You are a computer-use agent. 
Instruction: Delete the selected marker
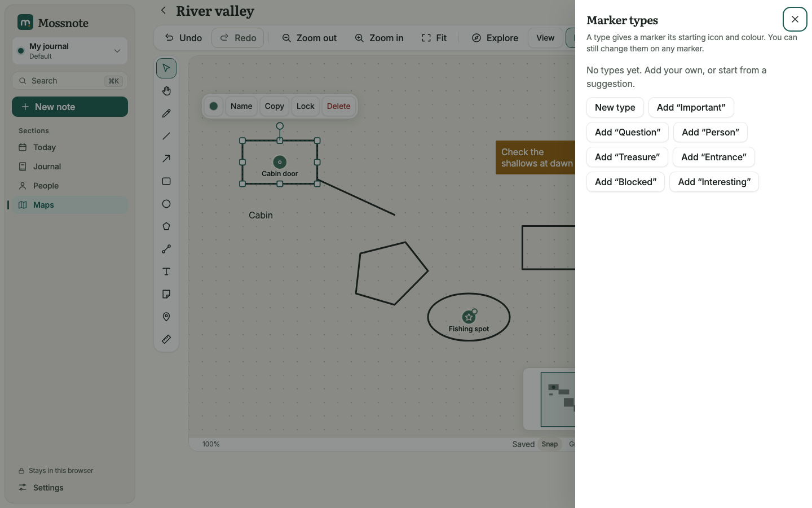point(339,106)
